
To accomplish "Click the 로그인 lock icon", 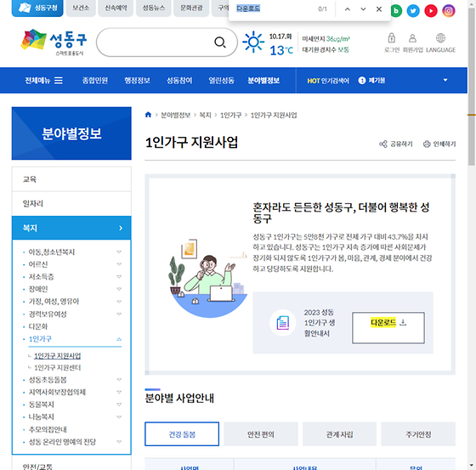I will click(392, 38).
